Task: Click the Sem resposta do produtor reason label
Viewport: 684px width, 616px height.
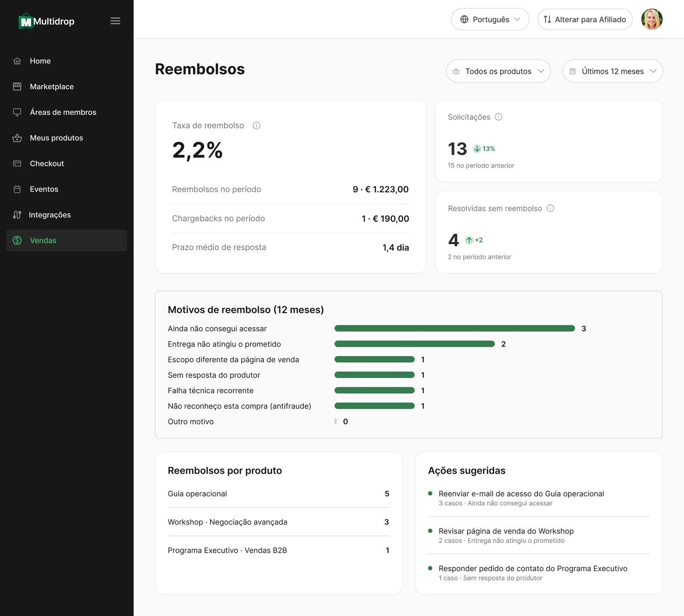Action: [x=214, y=375]
